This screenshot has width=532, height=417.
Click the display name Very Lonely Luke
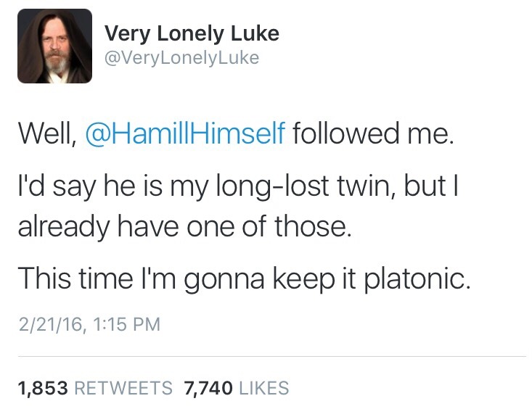tap(192, 33)
